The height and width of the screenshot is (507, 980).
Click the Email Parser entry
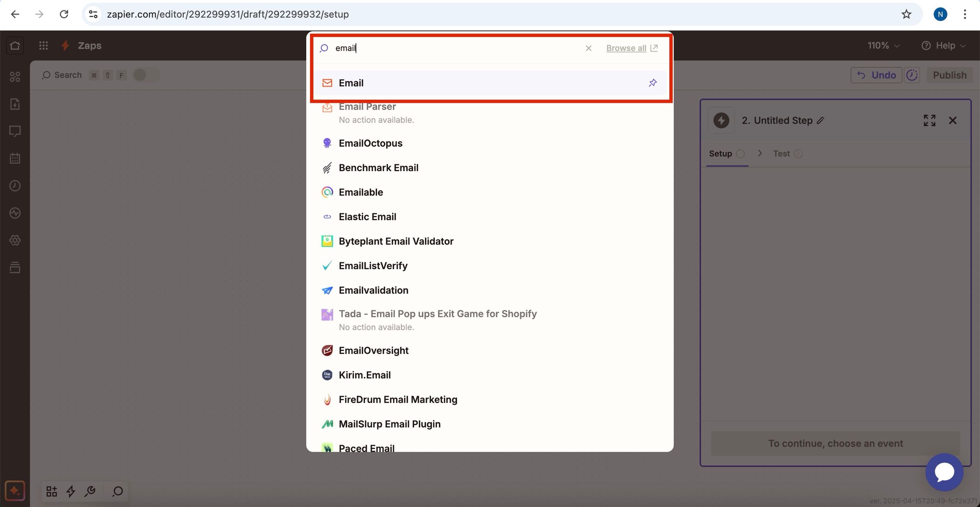[490, 113]
